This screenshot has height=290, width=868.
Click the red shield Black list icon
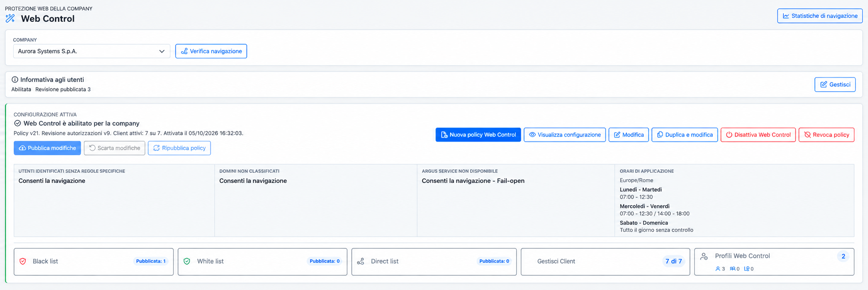pos(23,261)
